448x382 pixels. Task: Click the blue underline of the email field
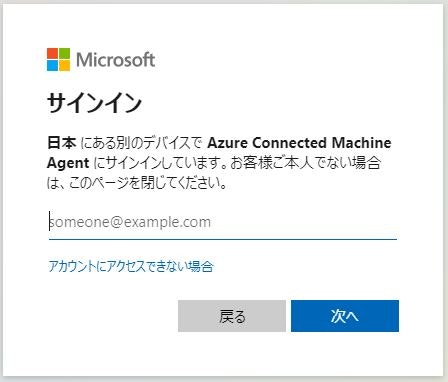point(223,239)
